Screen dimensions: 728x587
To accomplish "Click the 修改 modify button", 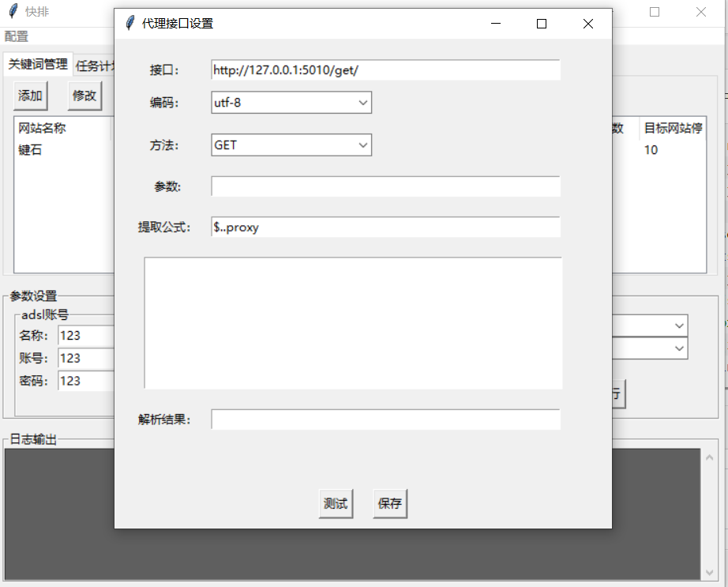I will (85, 95).
